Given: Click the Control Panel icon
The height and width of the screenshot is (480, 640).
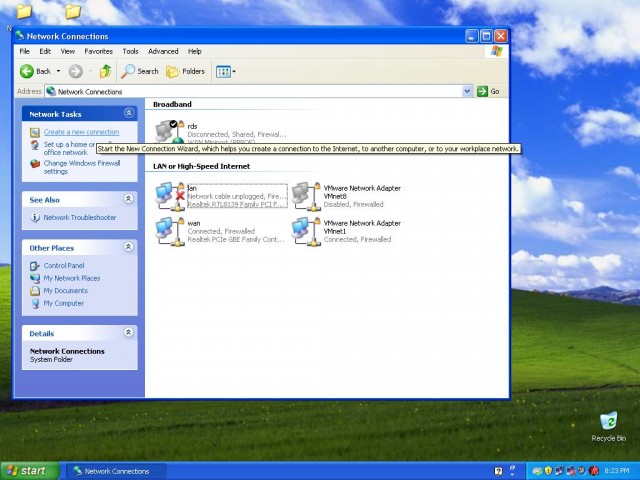Looking at the screenshot, I should [x=35, y=266].
